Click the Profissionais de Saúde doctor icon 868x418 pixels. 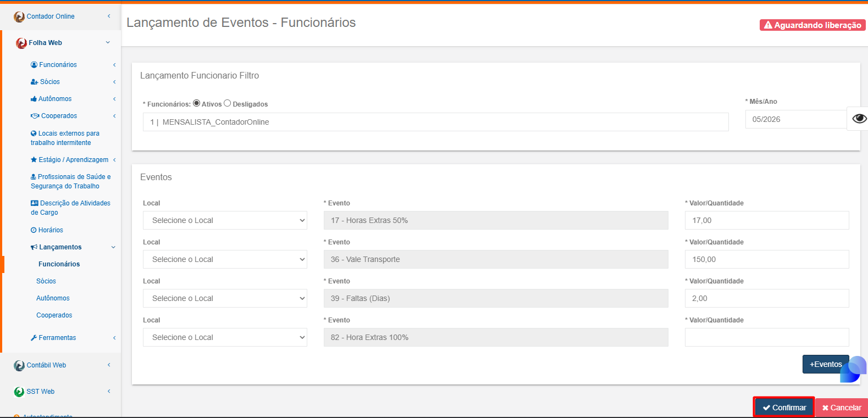[34, 177]
